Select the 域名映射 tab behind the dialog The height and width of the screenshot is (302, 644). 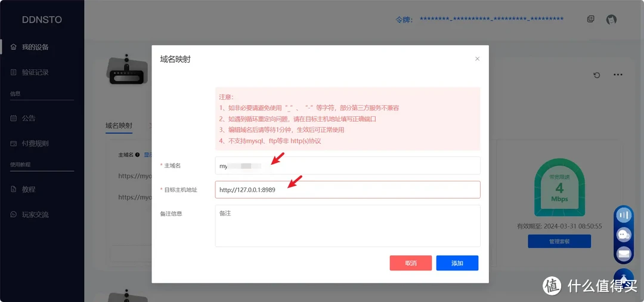(119, 126)
